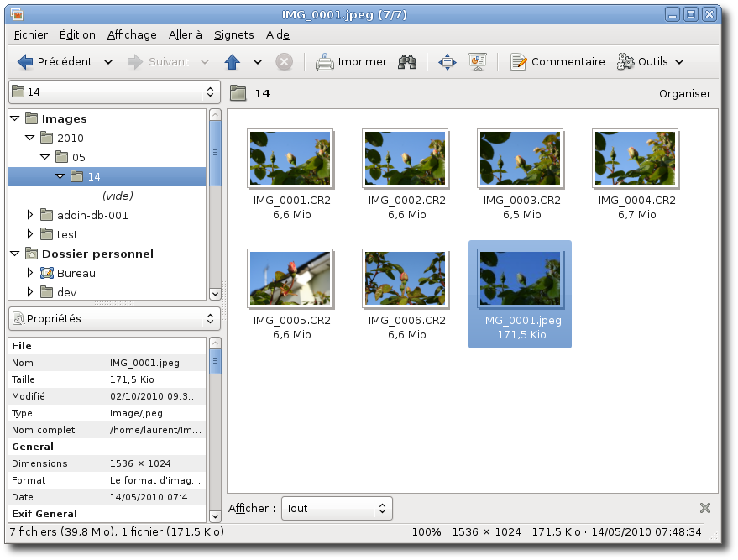Open the Affichage menu
Image resolution: width=738 pixels, height=560 pixels.
[132, 34]
